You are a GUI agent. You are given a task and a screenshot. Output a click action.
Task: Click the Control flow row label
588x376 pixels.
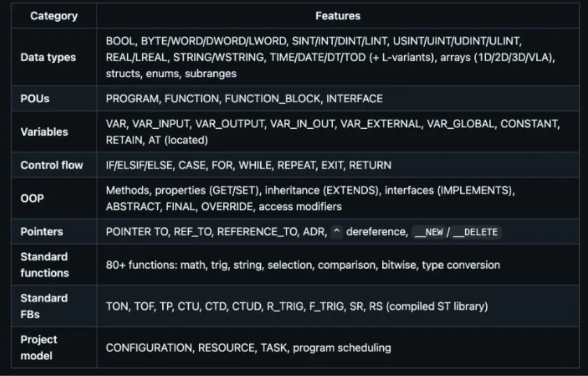52,165
